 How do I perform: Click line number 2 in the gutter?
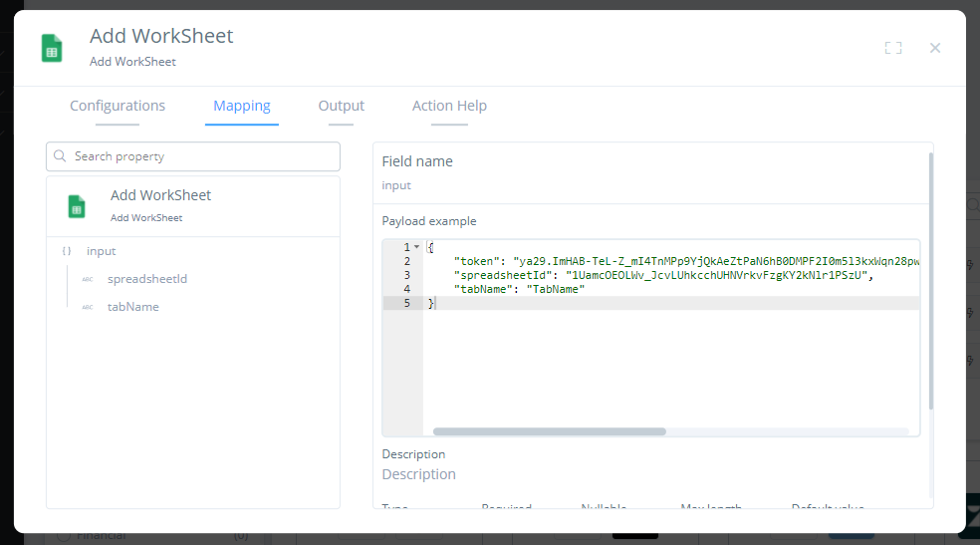pyautogui.click(x=407, y=261)
